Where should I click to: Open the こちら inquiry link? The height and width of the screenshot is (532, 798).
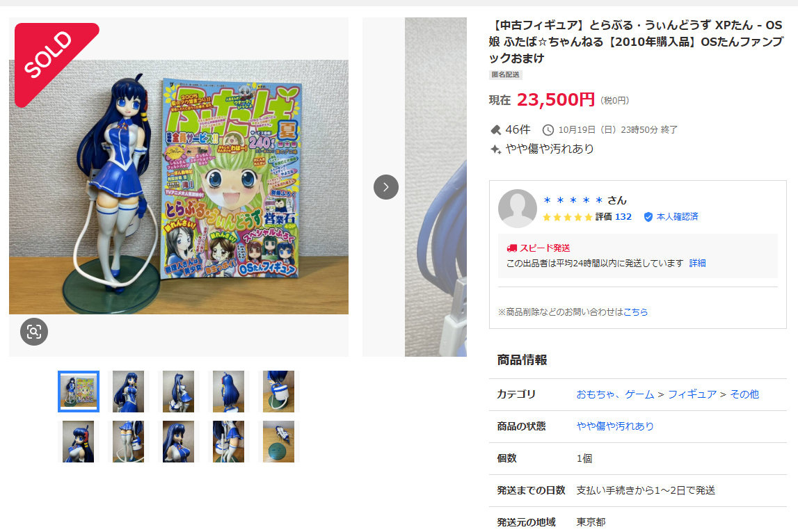point(636,312)
